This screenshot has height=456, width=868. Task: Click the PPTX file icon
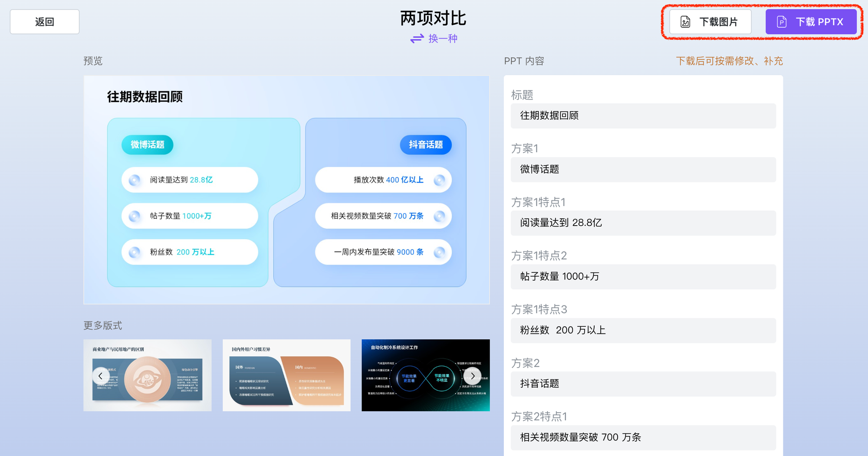click(x=781, y=22)
